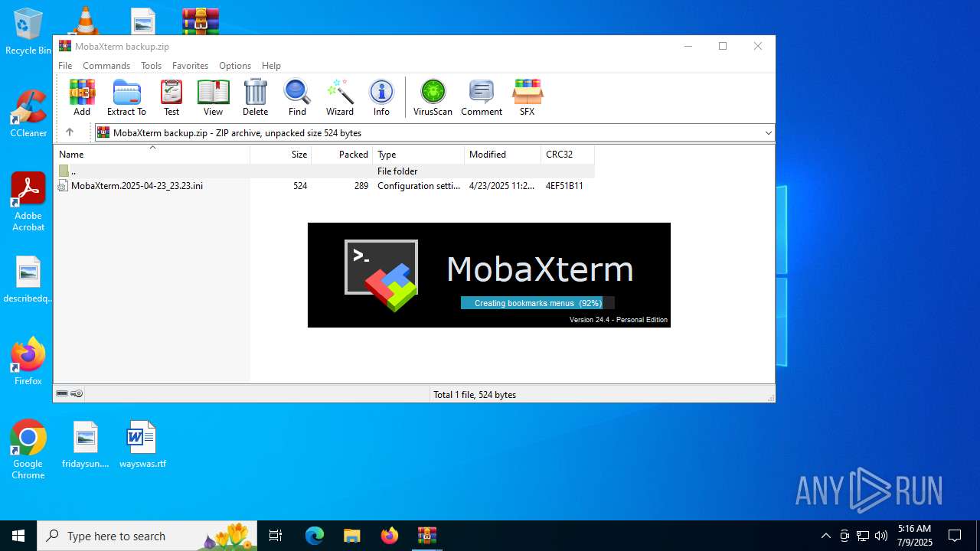Click the archive address path field

[x=433, y=133]
